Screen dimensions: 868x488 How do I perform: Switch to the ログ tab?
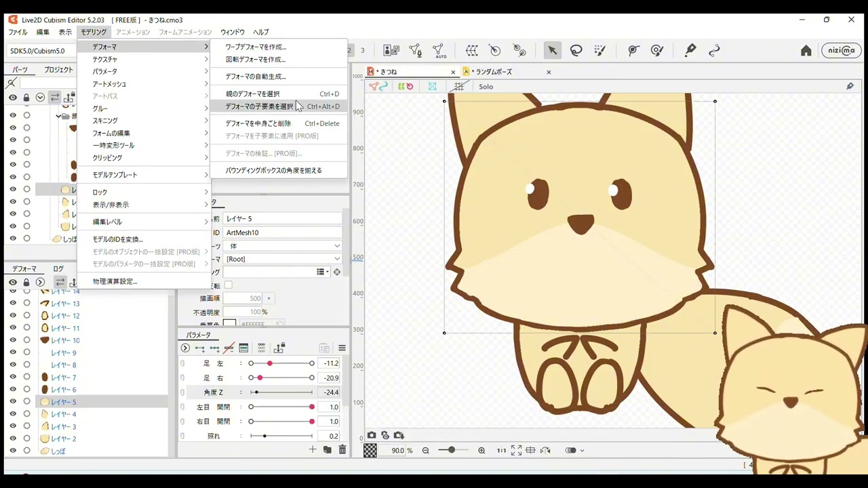pos(58,269)
